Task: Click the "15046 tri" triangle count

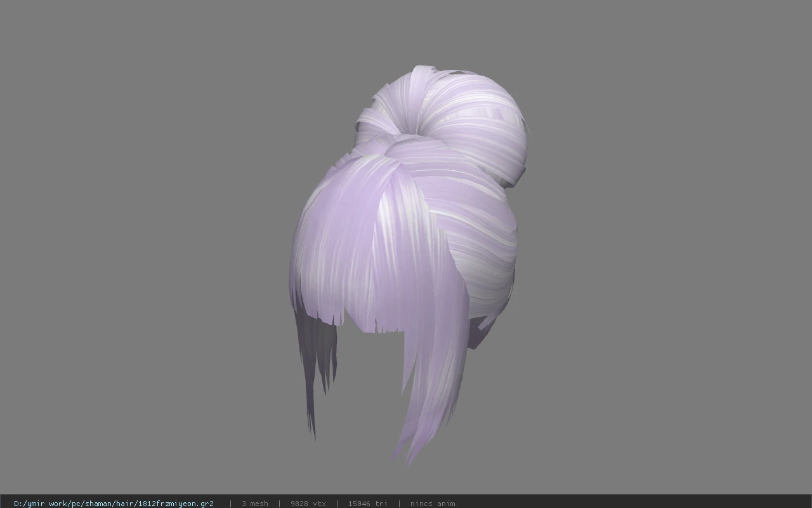Action: tap(367, 504)
